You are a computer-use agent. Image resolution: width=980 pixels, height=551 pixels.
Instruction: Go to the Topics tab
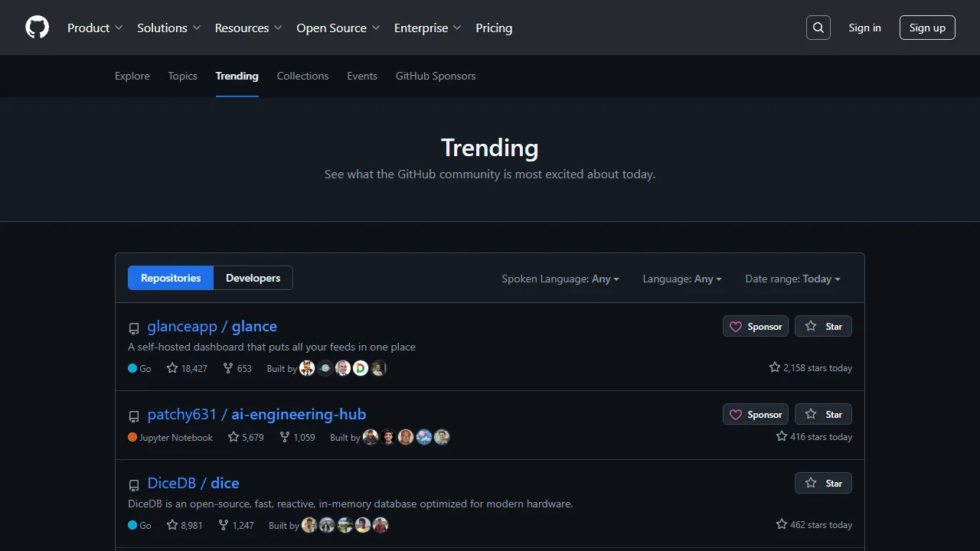tap(183, 76)
